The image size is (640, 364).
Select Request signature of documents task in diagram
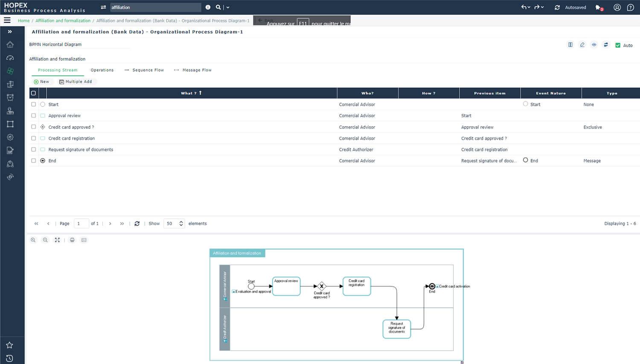click(x=397, y=329)
